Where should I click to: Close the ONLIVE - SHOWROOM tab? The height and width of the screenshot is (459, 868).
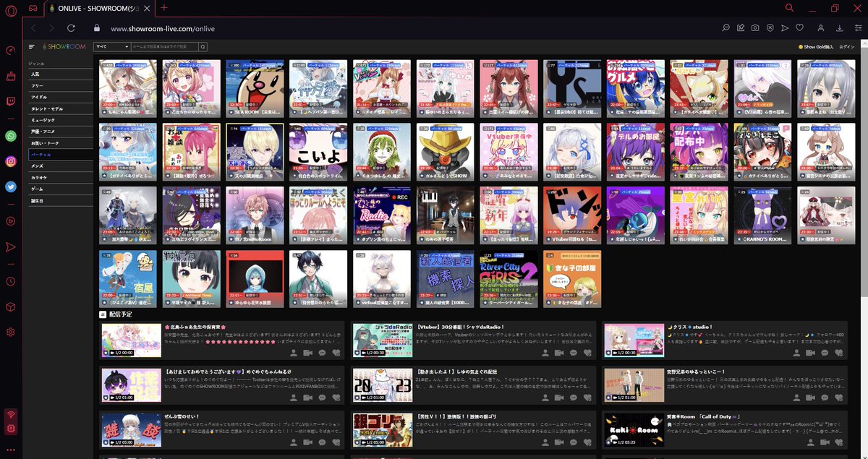coord(147,7)
